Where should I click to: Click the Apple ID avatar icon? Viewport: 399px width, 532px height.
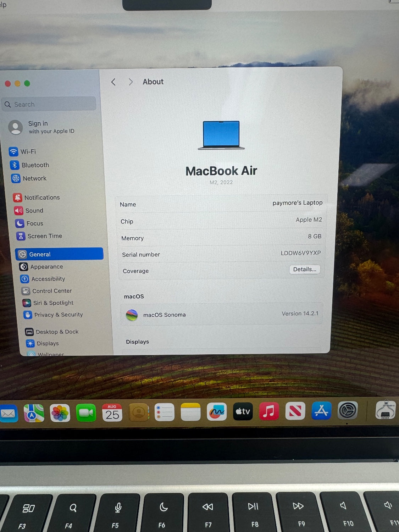tap(16, 127)
